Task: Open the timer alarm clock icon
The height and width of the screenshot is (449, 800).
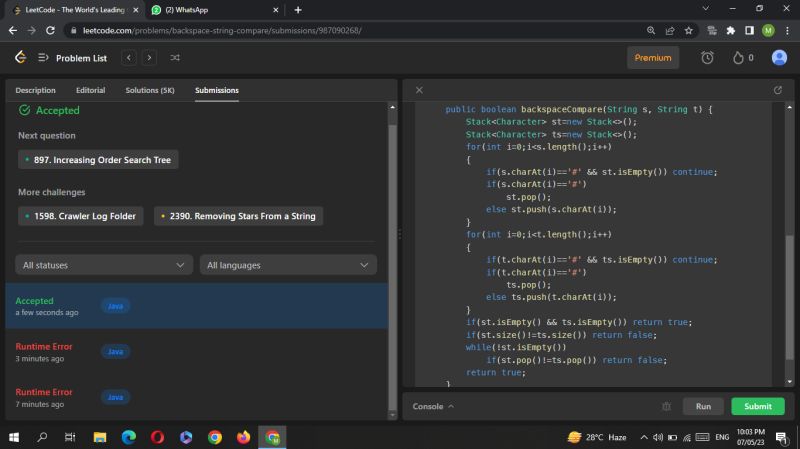Action: pyautogui.click(x=707, y=58)
